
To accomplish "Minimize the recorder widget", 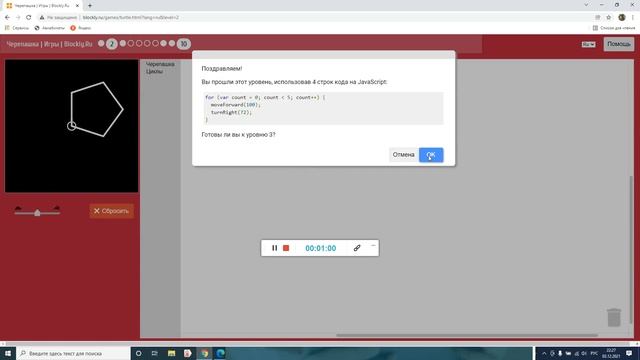I will pos(373,245).
